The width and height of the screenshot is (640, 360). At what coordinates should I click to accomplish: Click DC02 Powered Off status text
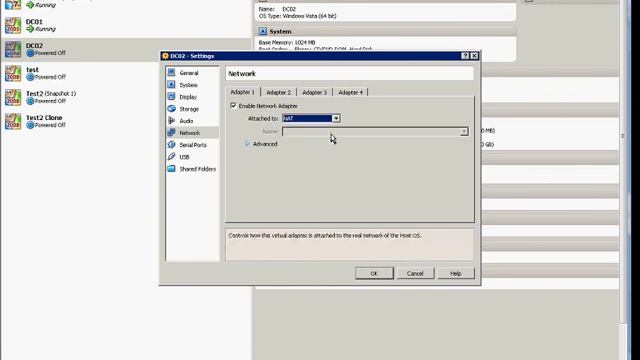click(50, 53)
